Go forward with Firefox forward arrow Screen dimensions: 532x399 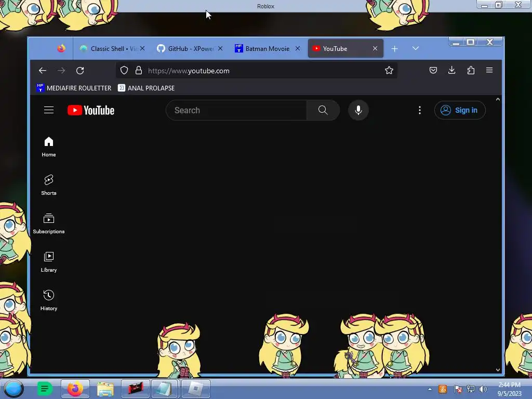(x=61, y=71)
